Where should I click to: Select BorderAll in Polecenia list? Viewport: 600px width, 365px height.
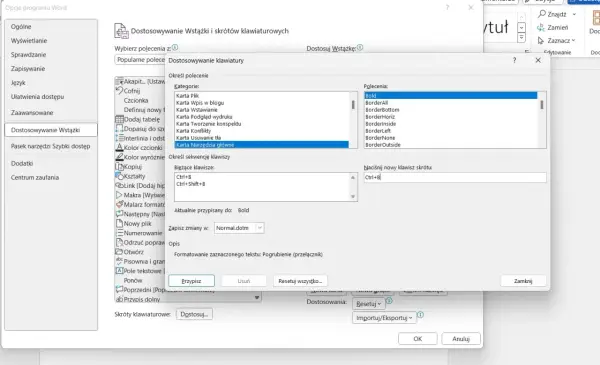click(x=451, y=103)
